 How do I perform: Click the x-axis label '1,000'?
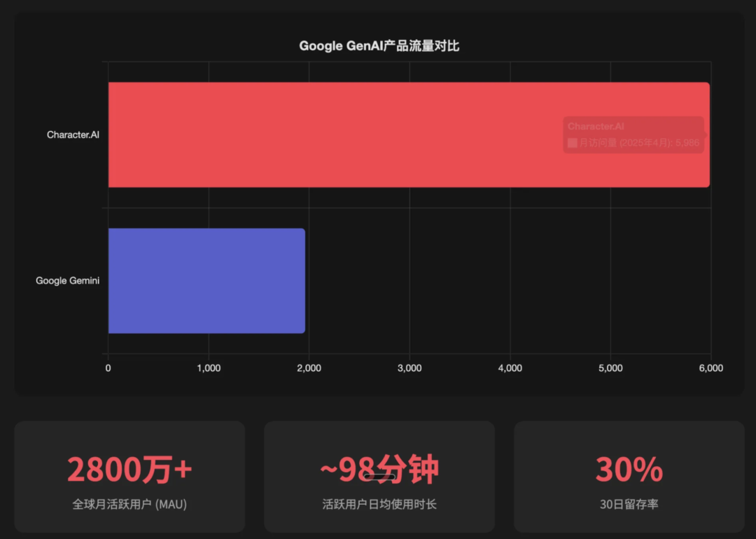[x=209, y=368]
